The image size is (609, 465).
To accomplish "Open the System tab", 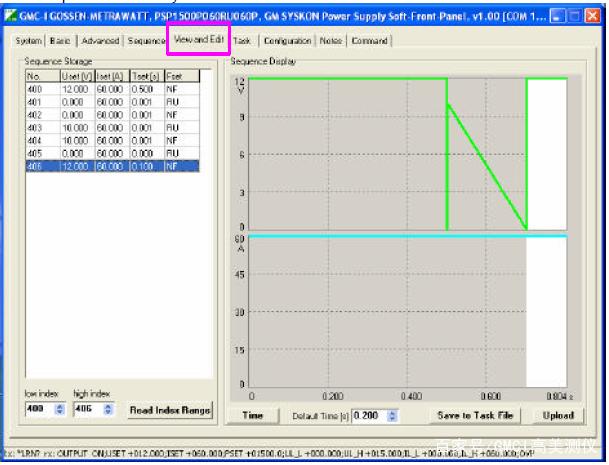I will [28, 40].
